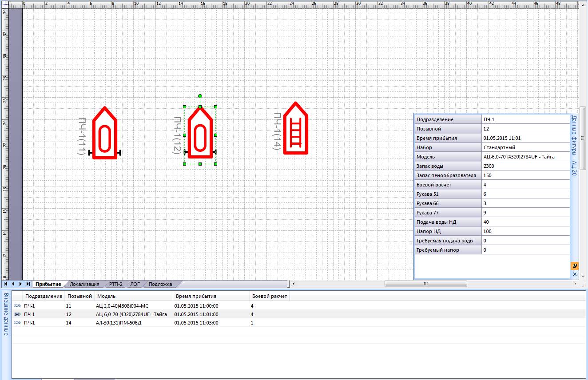Select the fire truck shape labeled ПЧ-1(11)
Screen dimensions: 588x380
point(104,133)
